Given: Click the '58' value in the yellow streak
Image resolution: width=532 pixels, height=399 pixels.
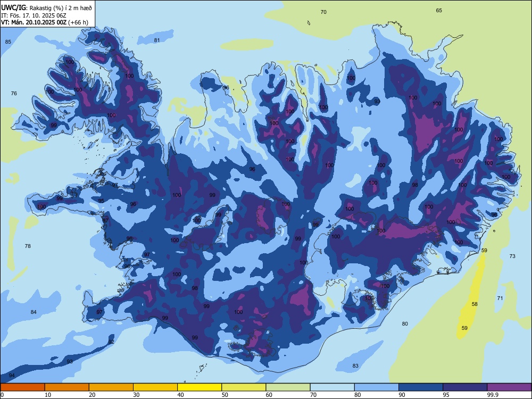Looking at the screenshot, I should pos(475,304).
